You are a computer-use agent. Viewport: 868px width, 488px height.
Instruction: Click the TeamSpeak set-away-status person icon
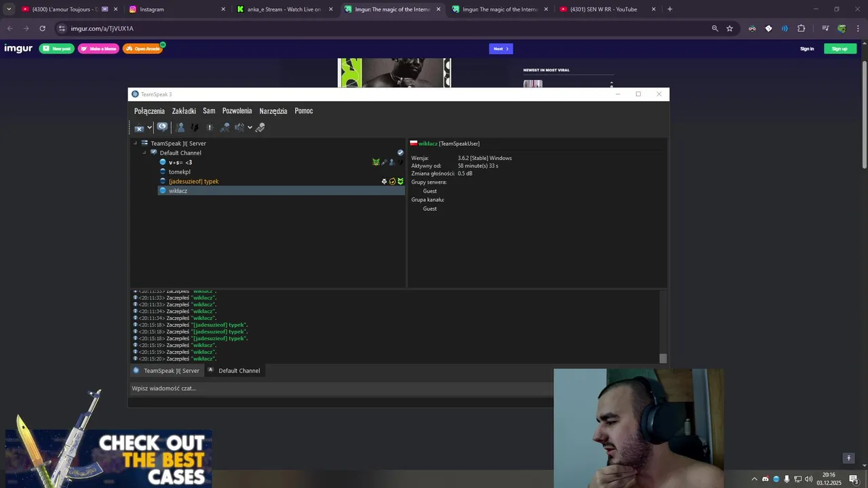pyautogui.click(x=180, y=127)
